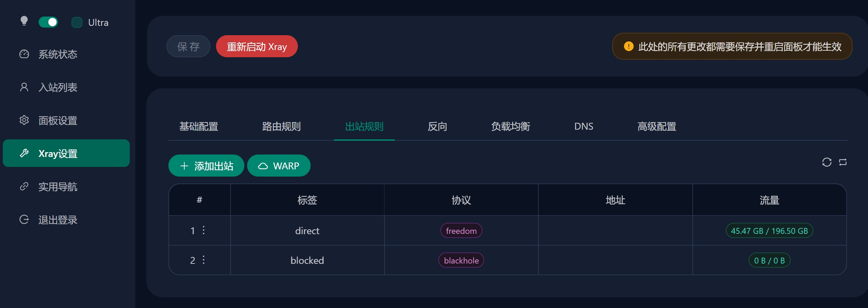Switch to the 路由规则 tab
This screenshot has width=868, height=308.
tap(281, 127)
